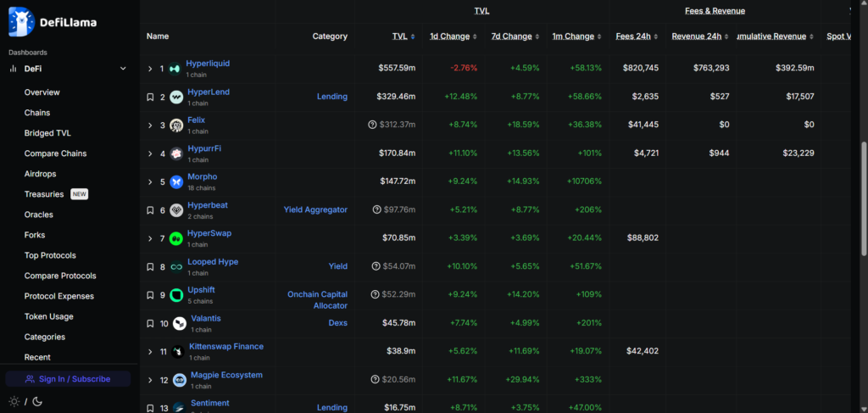868x413 pixels.
Task: Click the Hyperbeat protocol logo icon
Action: (x=176, y=209)
